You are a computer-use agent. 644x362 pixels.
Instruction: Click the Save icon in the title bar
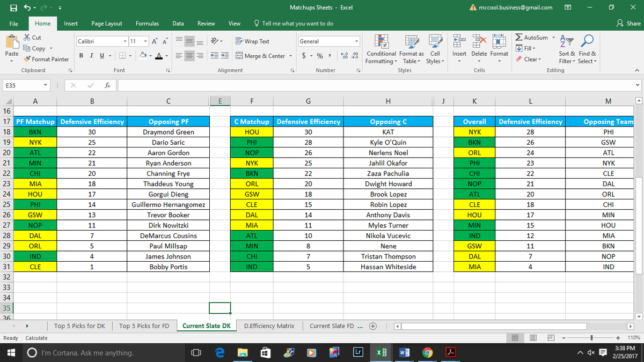coord(12,8)
